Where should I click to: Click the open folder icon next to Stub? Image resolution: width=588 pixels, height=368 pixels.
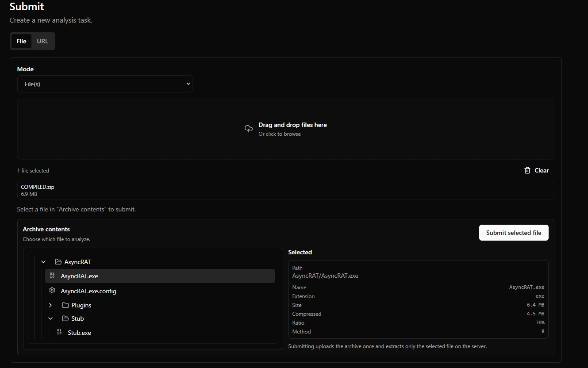tap(65, 318)
